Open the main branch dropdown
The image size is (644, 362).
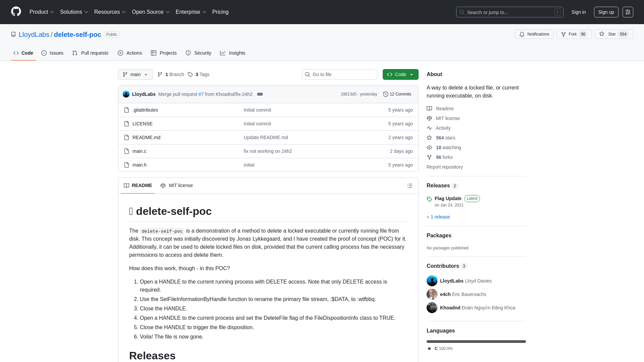coord(136,74)
